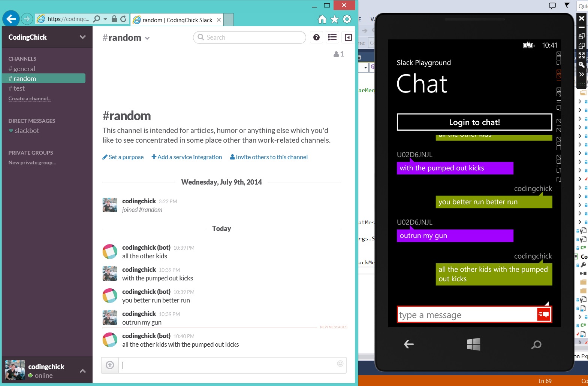Expand the CodingChick team menu chevron
588x386 pixels.
(x=82, y=37)
